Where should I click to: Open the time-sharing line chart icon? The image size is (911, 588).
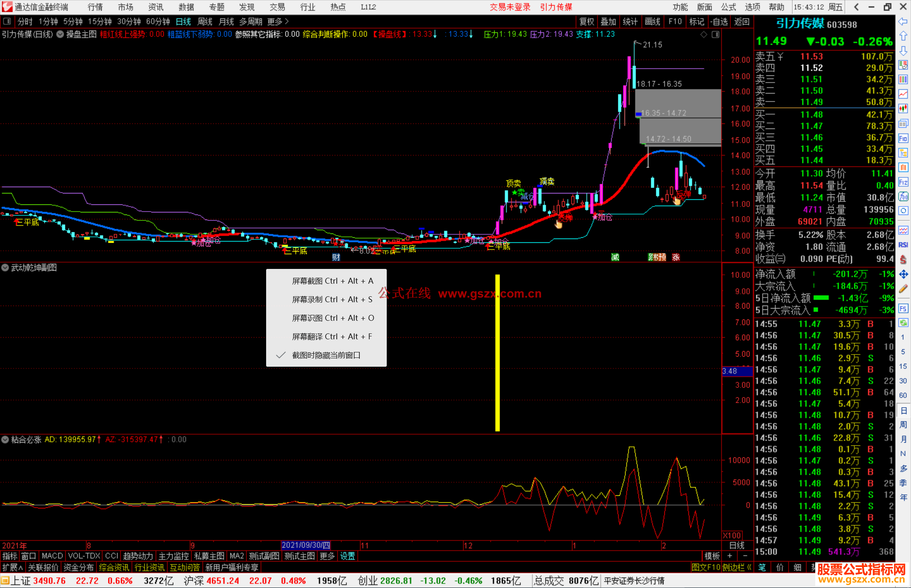903,94
